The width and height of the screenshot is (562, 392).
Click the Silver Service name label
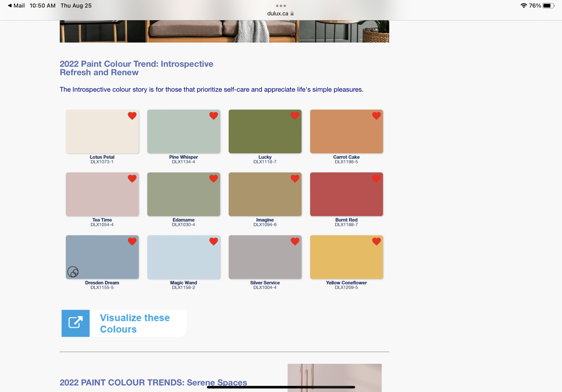click(265, 283)
